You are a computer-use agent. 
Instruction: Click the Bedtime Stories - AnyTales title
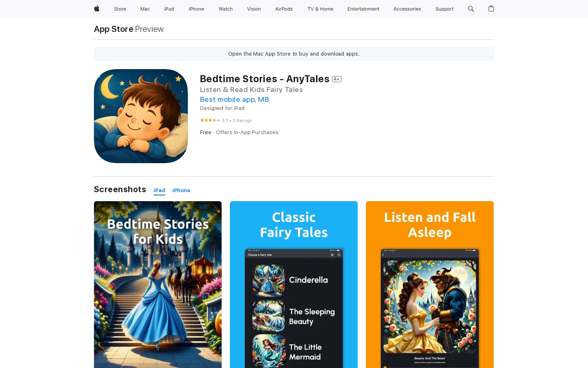265,79
